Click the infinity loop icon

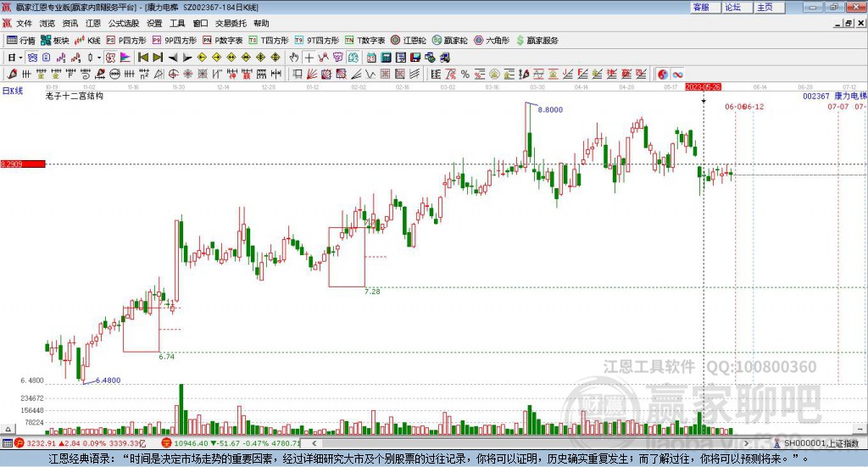tap(677, 74)
